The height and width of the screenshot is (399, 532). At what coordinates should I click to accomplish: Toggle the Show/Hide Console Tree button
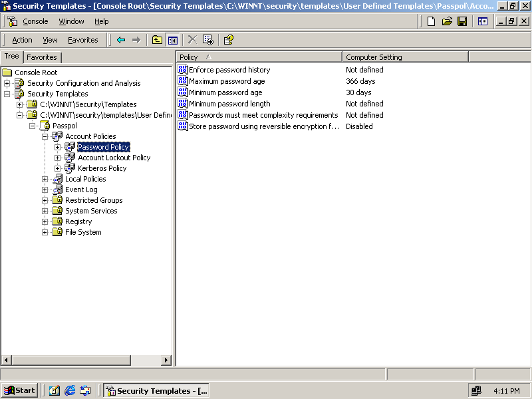click(x=172, y=40)
